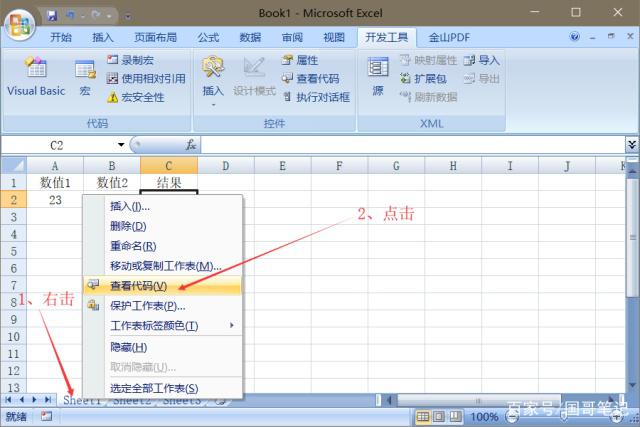This screenshot has height=427, width=640.
Task: Click the 100% zoom level
Action: [x=484, y=417]
